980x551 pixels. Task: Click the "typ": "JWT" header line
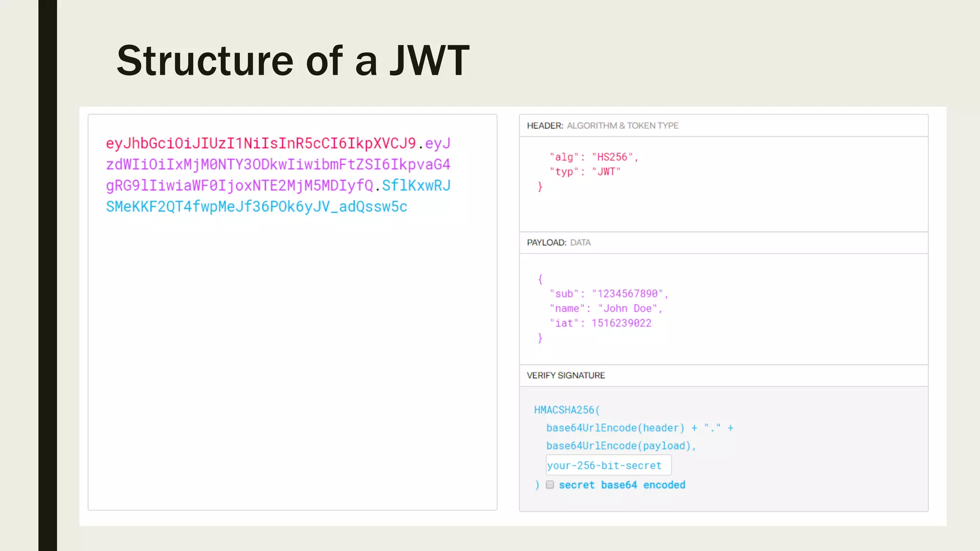(585, 172)
